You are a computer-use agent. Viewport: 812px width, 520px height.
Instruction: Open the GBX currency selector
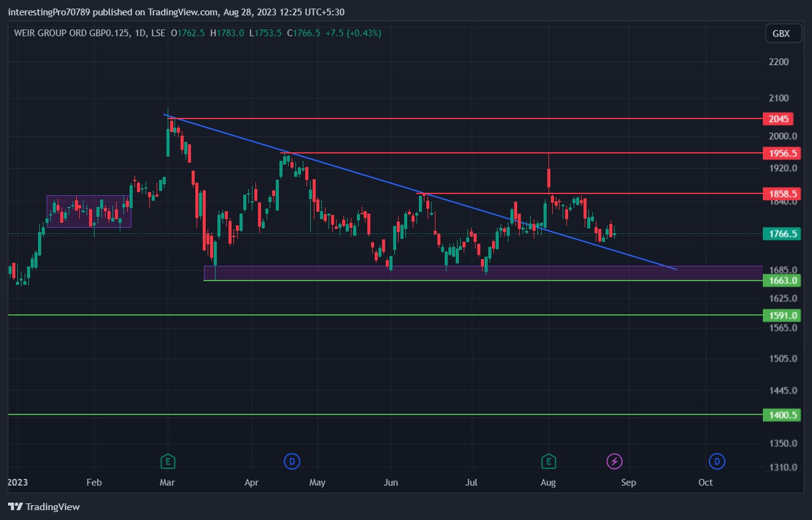click(x=783, y=34)
